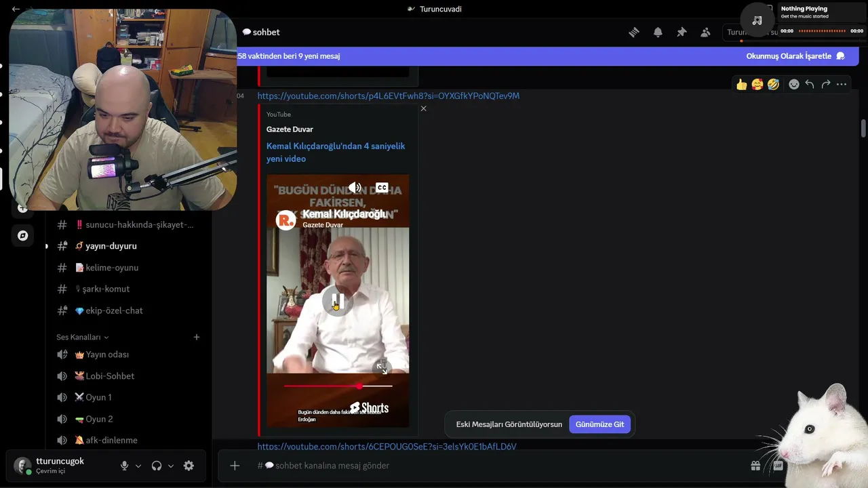Create a voice channel with plus icon
This screenshot has height=488, width=868.
pyautogui.click(x=197, y=337)
